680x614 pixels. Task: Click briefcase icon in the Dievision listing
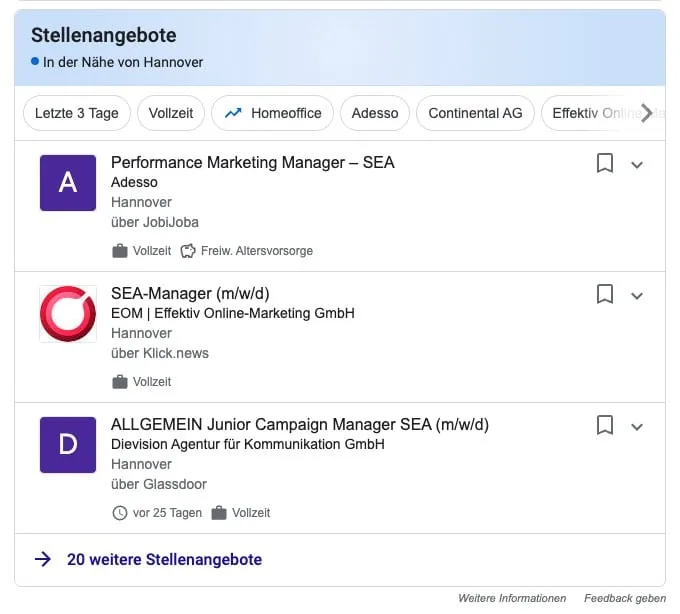219,513
